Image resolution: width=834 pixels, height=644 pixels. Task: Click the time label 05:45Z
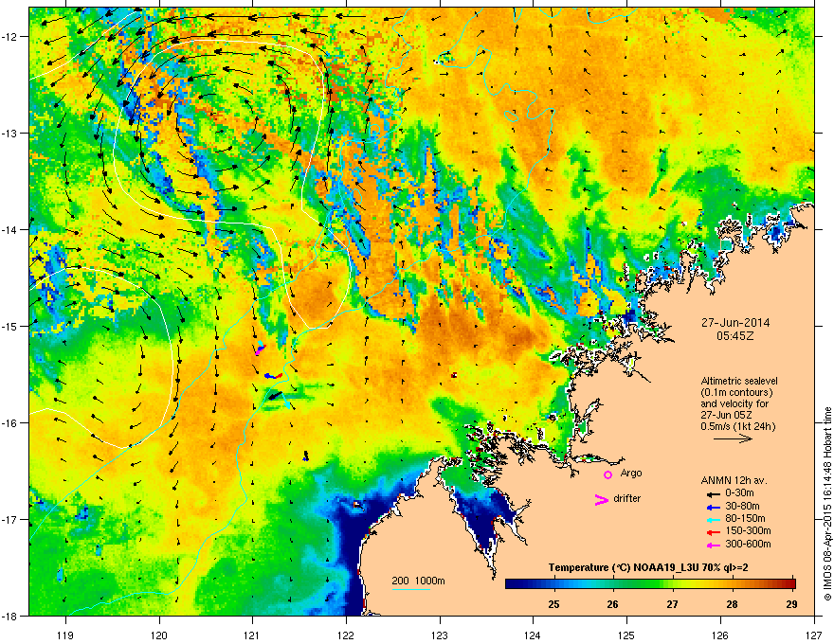click(735, 336)
